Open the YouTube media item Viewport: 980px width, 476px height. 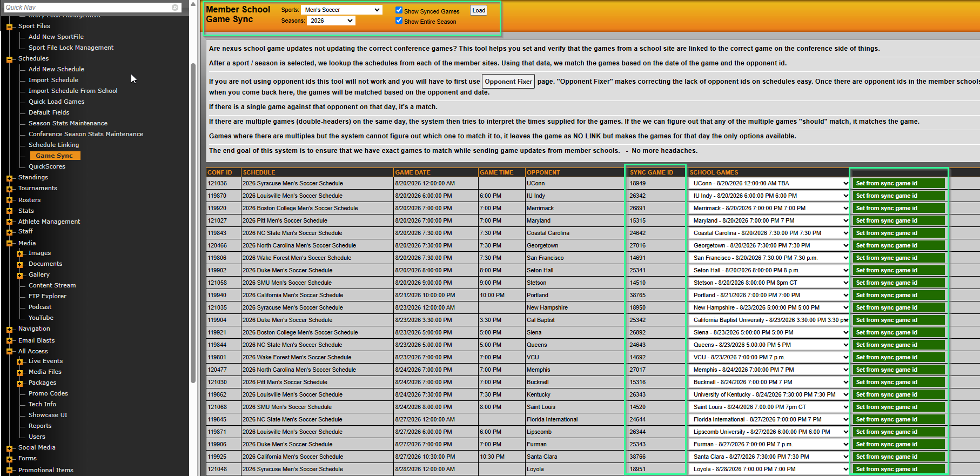[41, 318]
